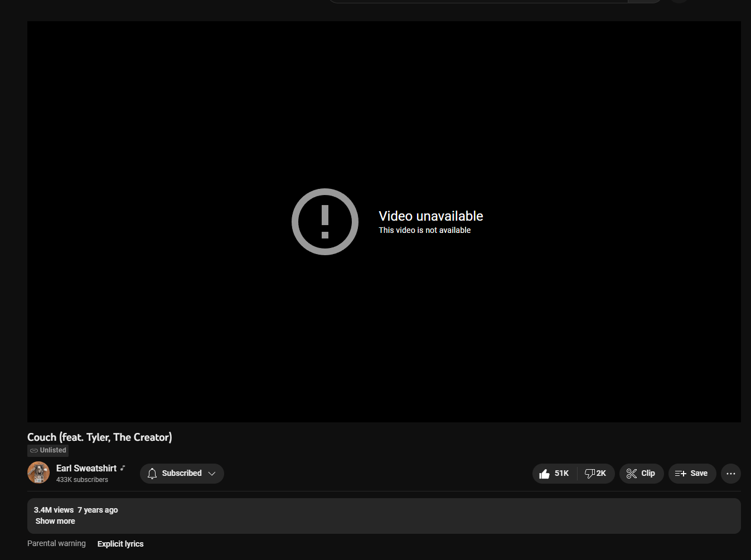Toggle the 51K like button
The width and height of the screenshot is (751, 560).
555,473
